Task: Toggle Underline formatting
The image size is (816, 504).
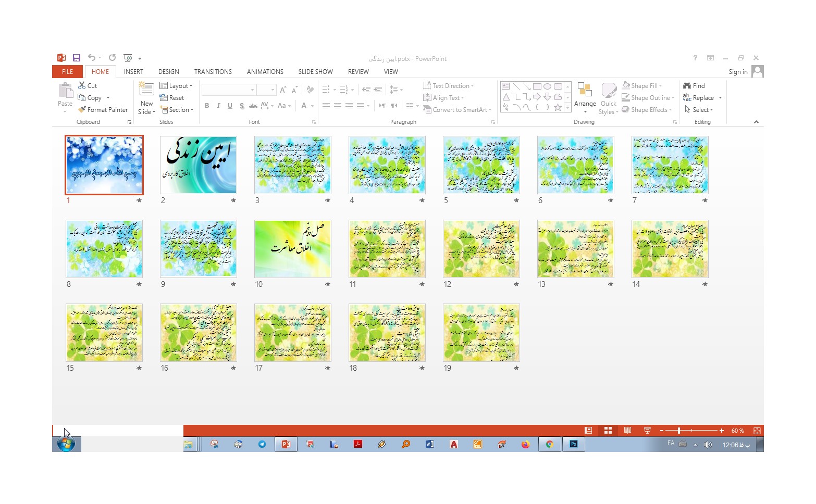Action: (x=230, y=106)
